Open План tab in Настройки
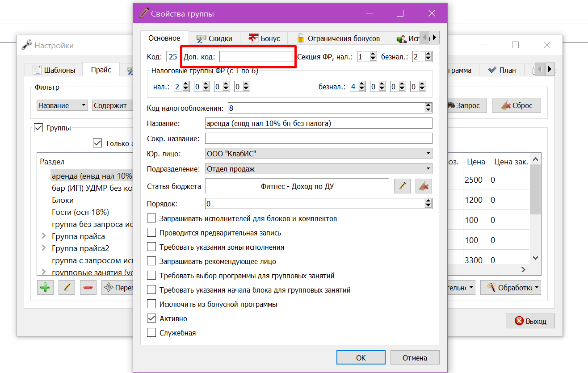The width and height of the screenshot is (588, 373). pos(502,70)
